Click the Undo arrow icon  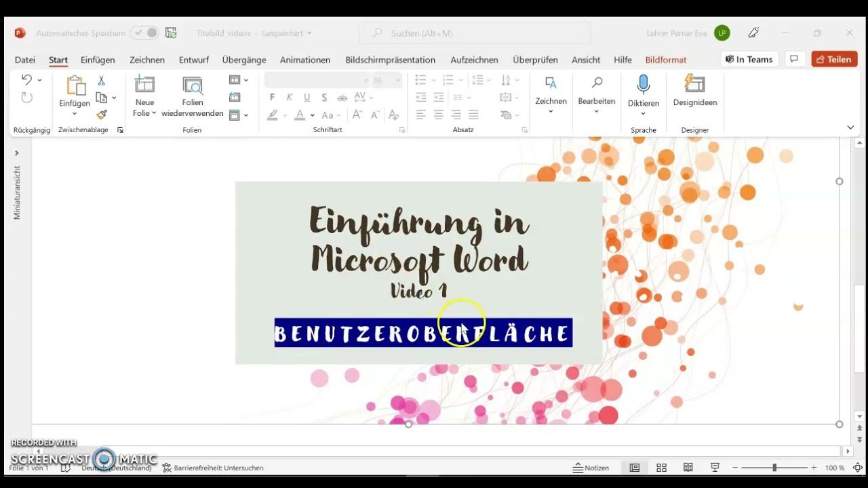(26, 80)
